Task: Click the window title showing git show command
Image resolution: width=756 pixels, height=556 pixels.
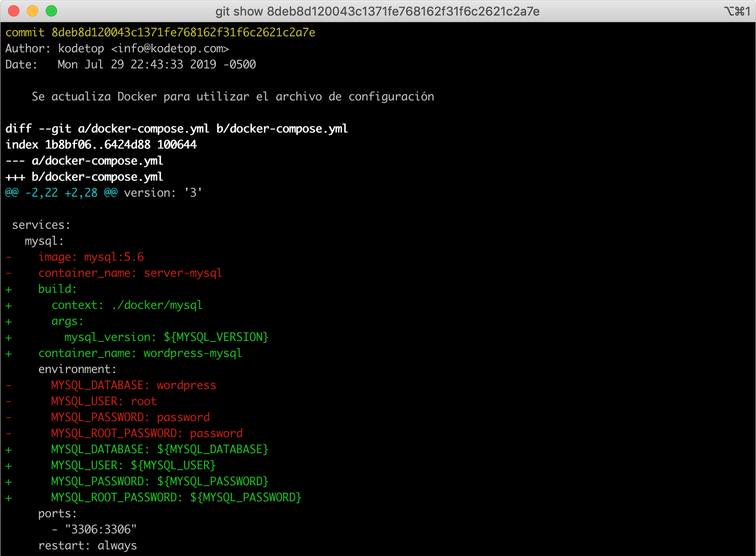Action: click(377, 11)
